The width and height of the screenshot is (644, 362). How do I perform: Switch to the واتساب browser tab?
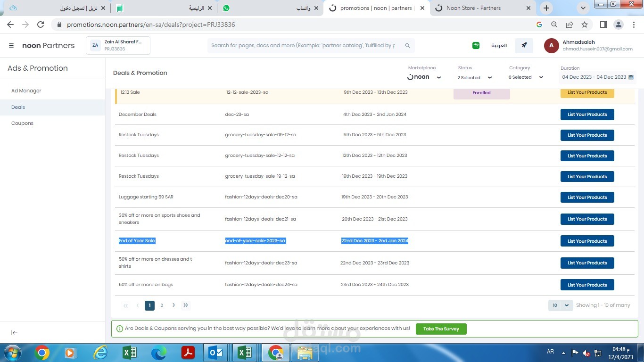[271, 8]
